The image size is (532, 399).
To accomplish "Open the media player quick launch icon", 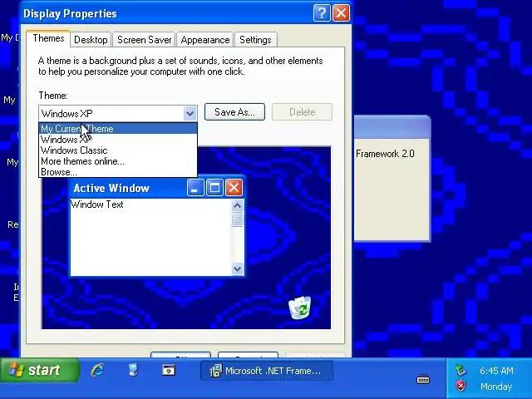I will (x=169, y=370).
